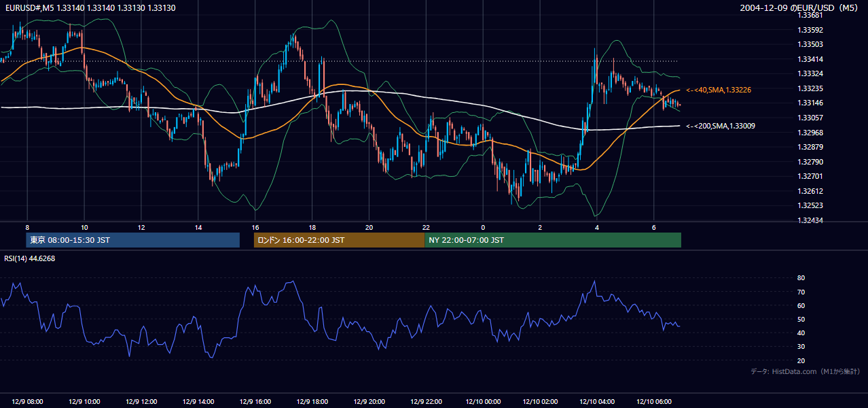This screenshot has width=868, height=408.
Task: Click hour label 12 under price chart
Action: tap(141, 227)
